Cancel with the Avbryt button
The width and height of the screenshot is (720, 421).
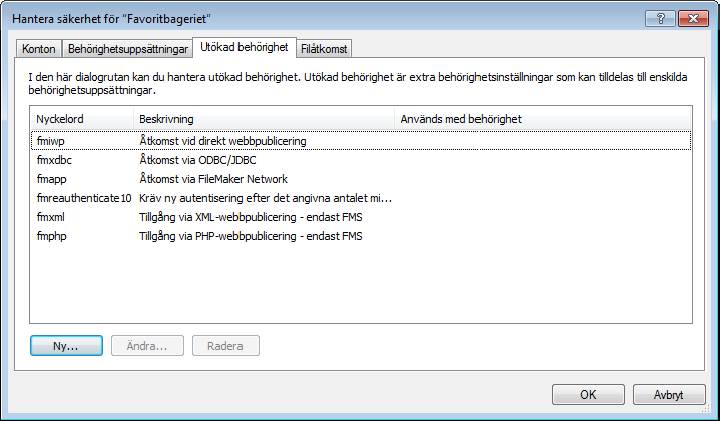click(669, 394)
